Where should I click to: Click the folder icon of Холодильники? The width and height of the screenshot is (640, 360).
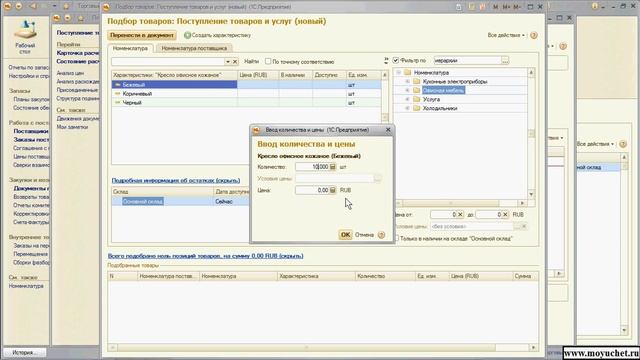[417, 109]
